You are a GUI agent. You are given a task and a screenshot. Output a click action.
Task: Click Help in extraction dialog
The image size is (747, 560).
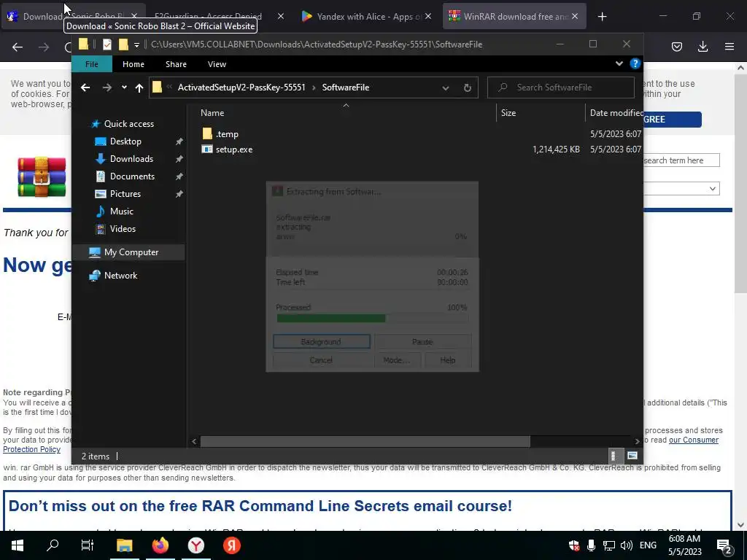point(448,360)
